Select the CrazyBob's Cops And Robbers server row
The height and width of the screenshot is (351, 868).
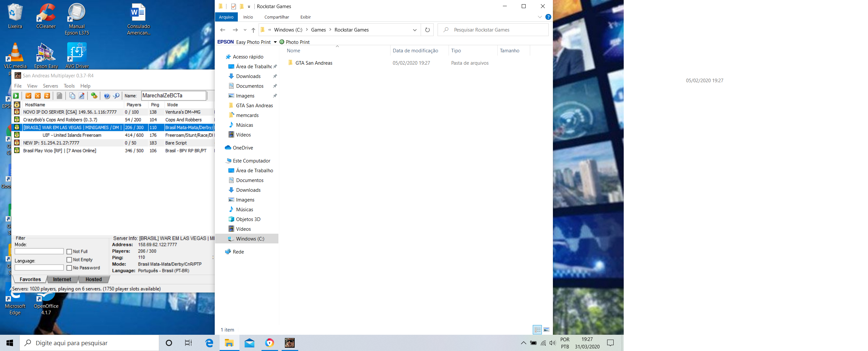113,120
